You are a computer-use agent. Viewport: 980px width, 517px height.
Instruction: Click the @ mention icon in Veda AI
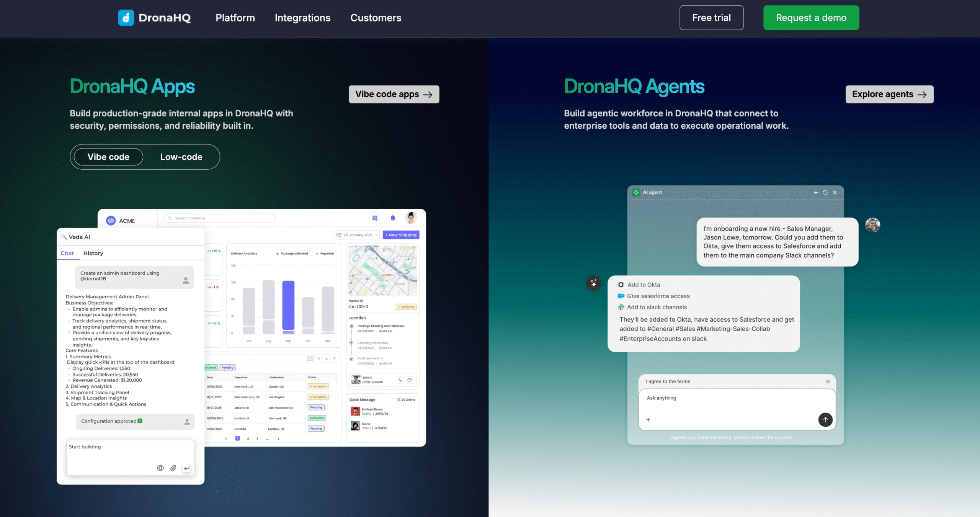(160, 468)
